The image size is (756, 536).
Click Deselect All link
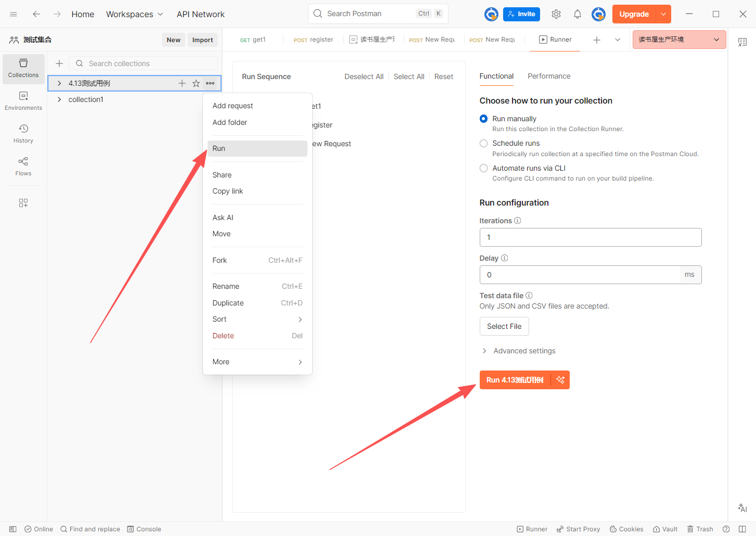364,76
